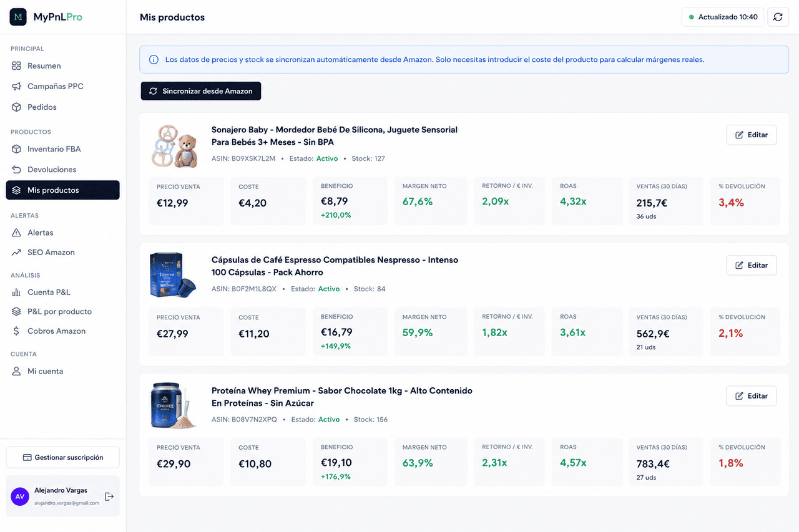Click the Sonajero Baby product title
Viewport: 799px width, 532px height.
click(x=335, y=136)
